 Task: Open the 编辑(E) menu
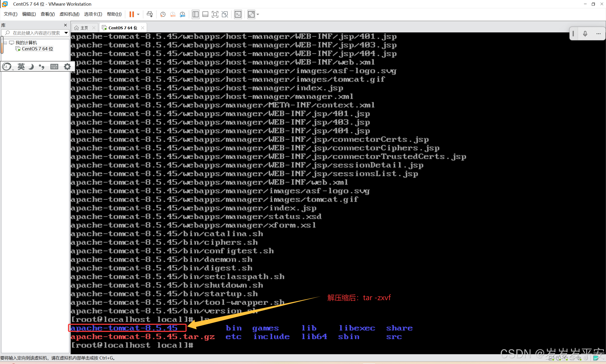coord(29,14)
